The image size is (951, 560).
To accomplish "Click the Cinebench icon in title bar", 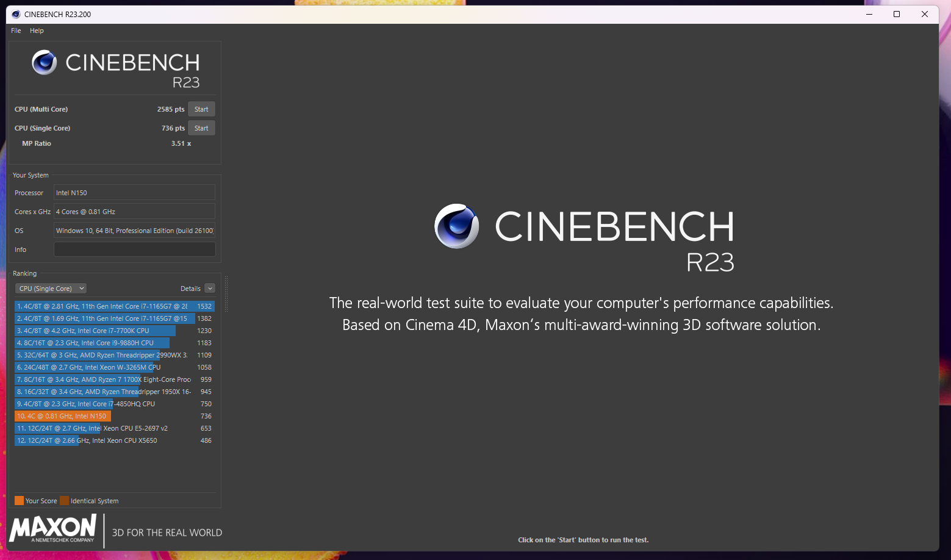I will [16, 14].
